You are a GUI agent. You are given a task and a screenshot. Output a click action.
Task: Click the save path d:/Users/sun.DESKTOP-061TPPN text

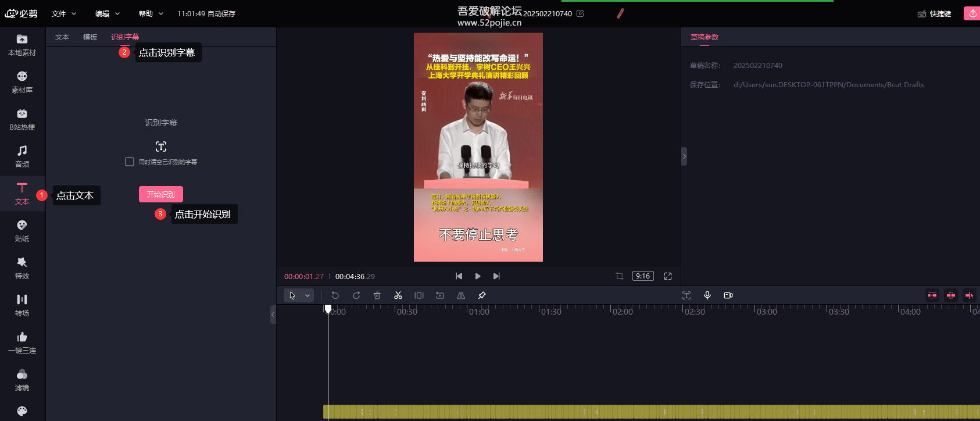[829, 85]
